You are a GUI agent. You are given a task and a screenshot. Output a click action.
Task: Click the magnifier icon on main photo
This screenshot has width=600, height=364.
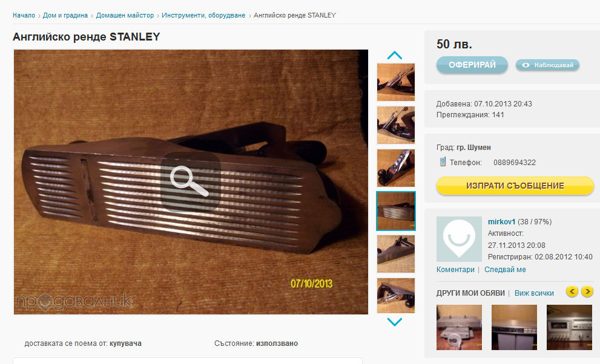pos(191,182)
